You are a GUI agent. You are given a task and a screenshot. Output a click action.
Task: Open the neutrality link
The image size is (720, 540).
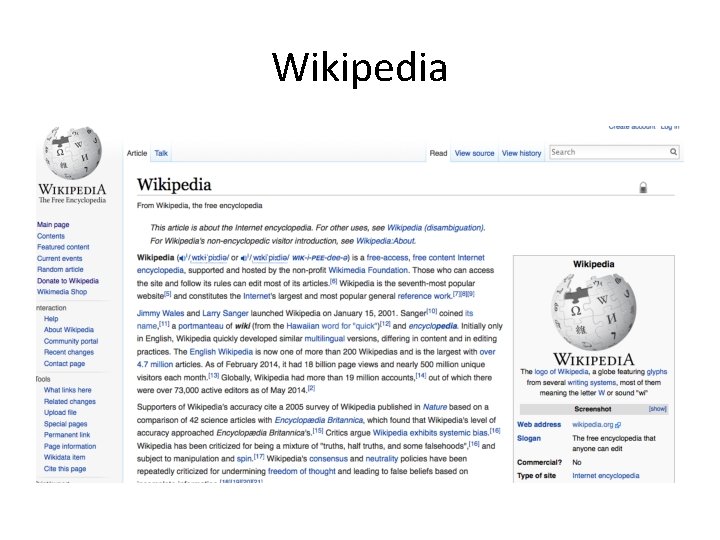(382, 459)
